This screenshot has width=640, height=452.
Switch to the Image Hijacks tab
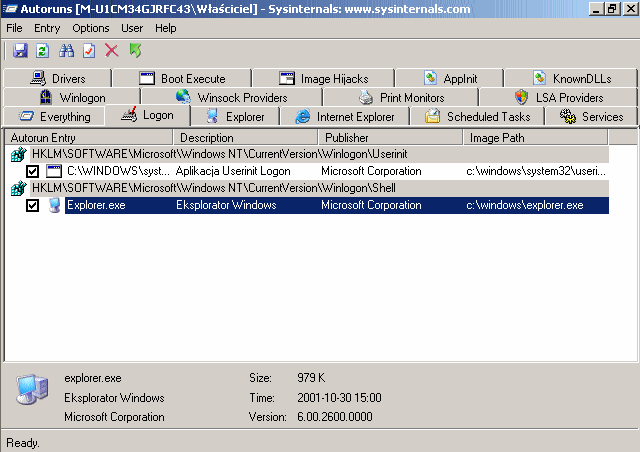pyautogui.click(x=323, y=78)
